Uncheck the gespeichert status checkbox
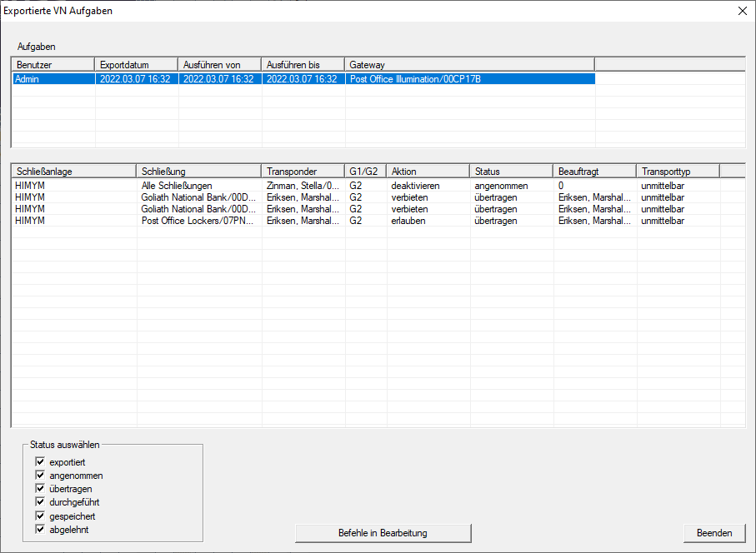 40,516
